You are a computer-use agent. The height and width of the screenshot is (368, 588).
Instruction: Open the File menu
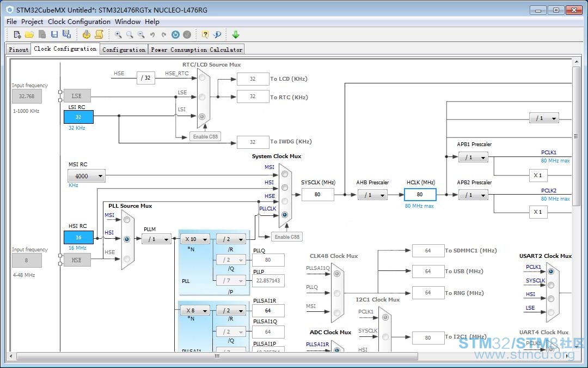click(x=11, y=22)
